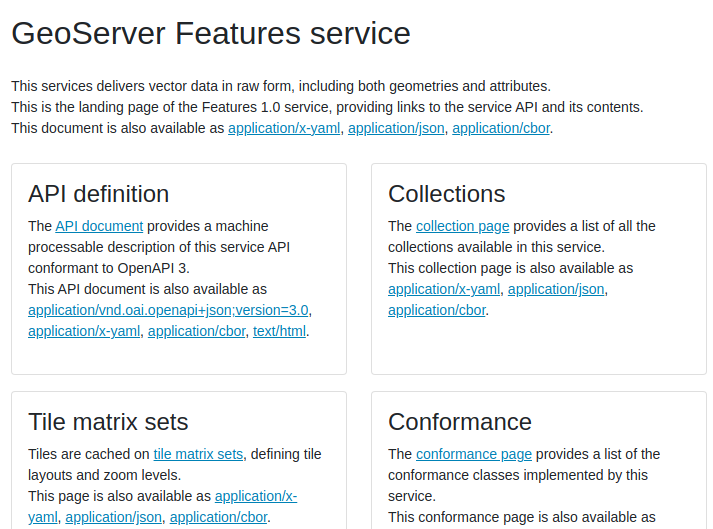This screenshot has height=529, width=713.
Task: Open API definition as application/cbor
Action: click(x=196, y=331)
